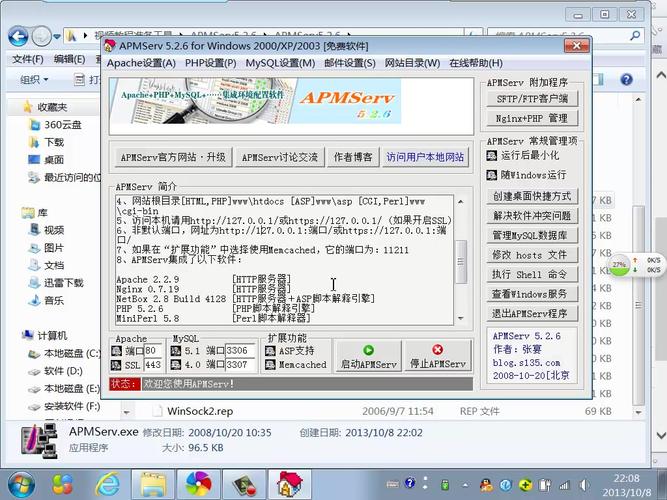
Task: Select 下载 in Explorer favorites
Action: click(x=46, y=142)
